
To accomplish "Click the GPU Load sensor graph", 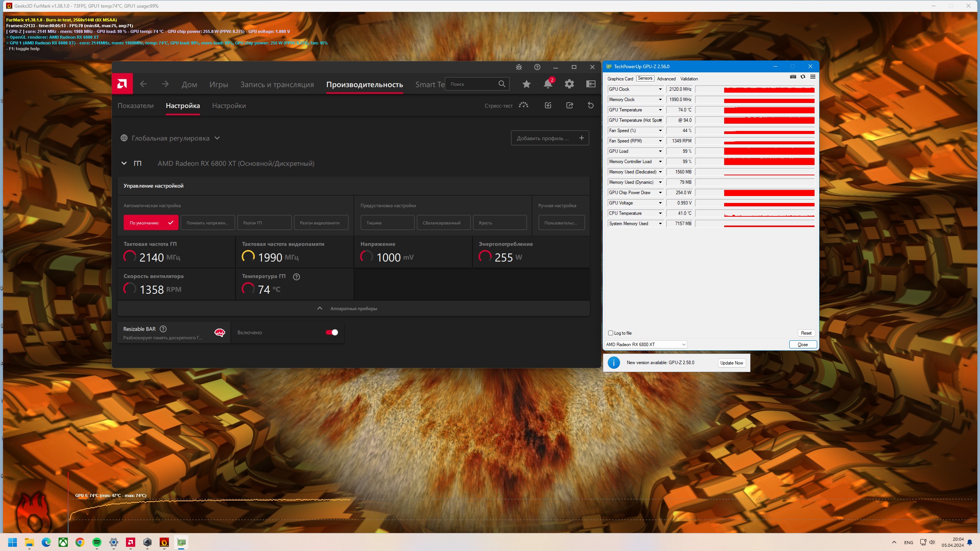I will click(x=755, y=151).
